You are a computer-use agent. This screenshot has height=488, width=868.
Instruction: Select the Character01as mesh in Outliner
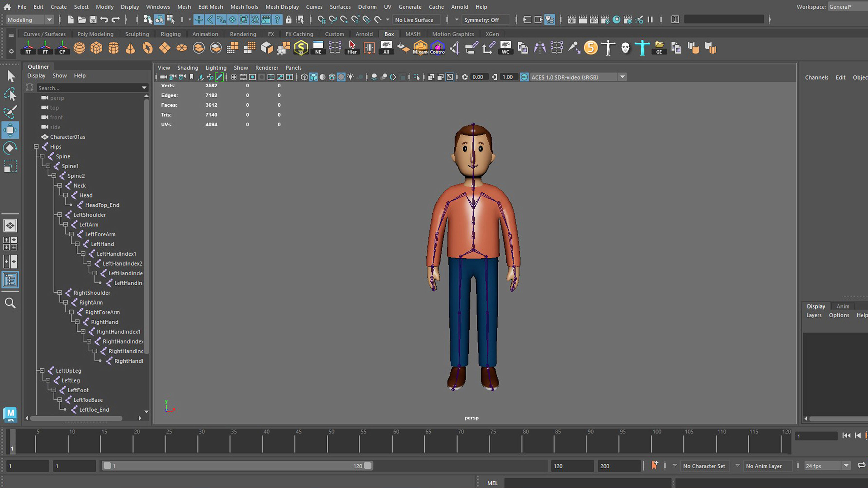(x=67, y=137)
